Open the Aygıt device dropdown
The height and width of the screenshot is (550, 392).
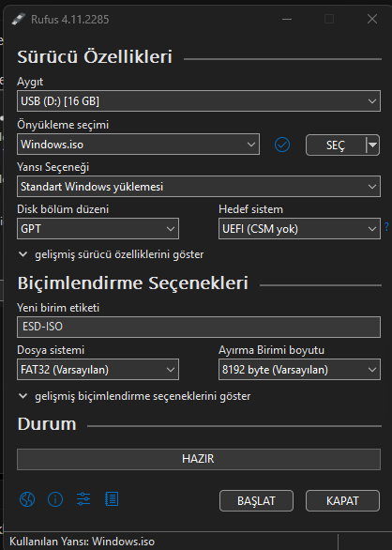(x=199, y=101)
